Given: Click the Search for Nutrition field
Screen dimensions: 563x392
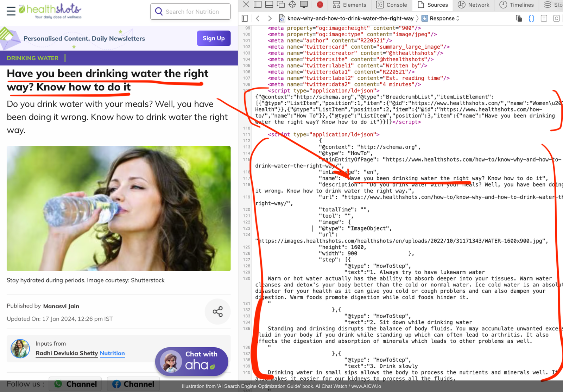Looking at the screenshot, I should pyautogui.click(x=192, y=12).
